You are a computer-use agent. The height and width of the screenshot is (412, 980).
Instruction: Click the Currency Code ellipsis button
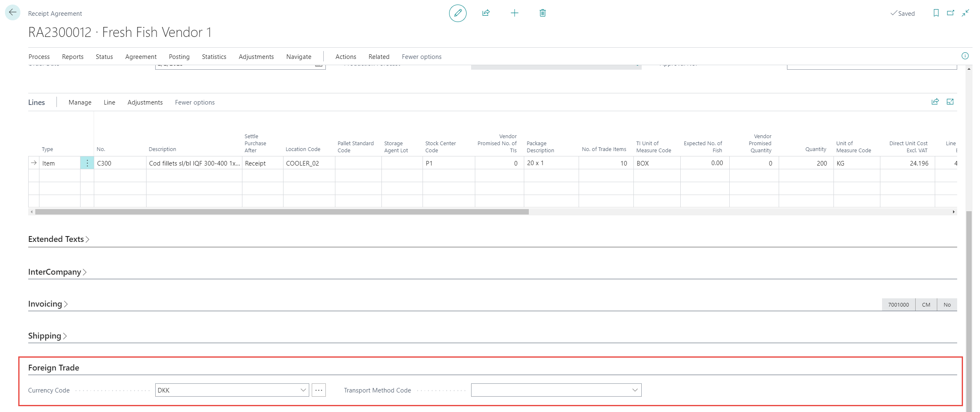pyautogui.click(x=318, y=390)
